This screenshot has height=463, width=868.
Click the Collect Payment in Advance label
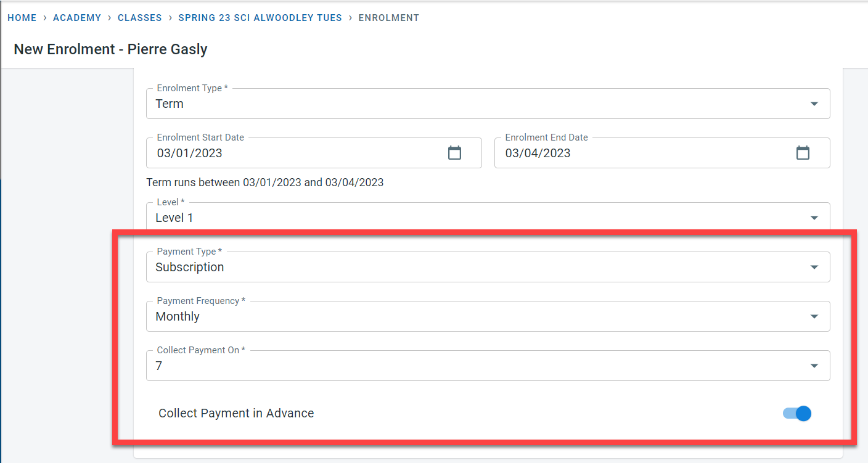tap(236, 414)
